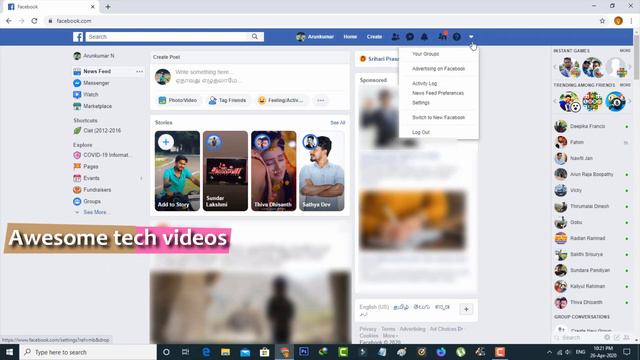Open Activity Log from menu

click(424, 83)
